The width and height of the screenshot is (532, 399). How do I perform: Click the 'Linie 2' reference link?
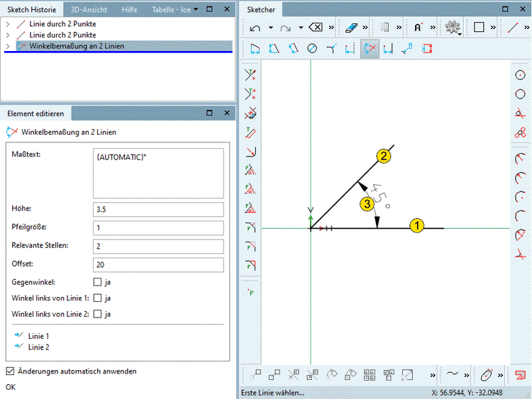(x=38, y=347)
